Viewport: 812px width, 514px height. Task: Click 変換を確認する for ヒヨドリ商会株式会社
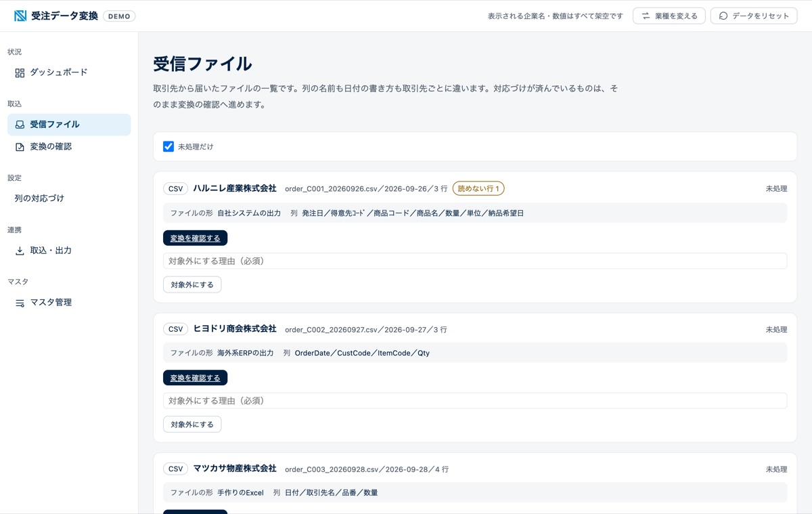[x=195, y=378]
